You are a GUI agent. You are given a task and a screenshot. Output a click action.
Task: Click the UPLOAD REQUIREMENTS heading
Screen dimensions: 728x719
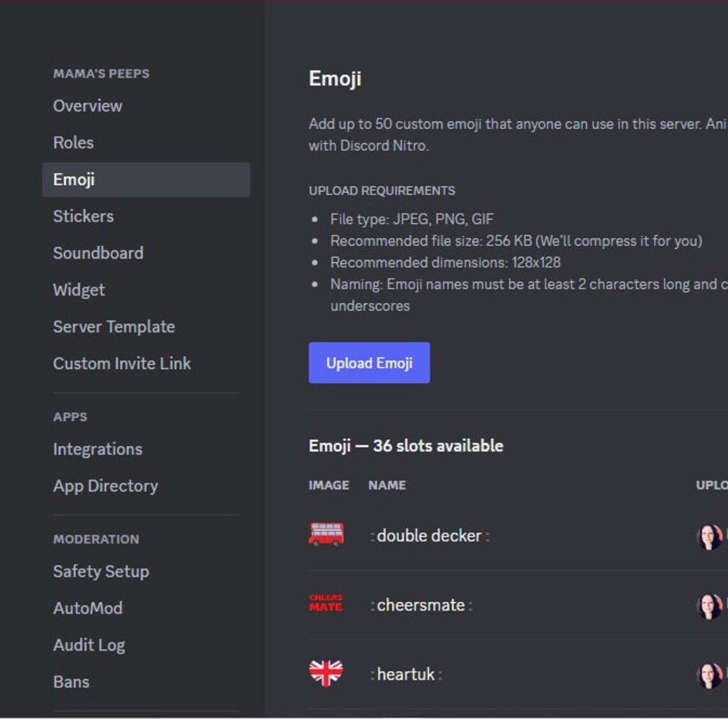coord(382,191)
